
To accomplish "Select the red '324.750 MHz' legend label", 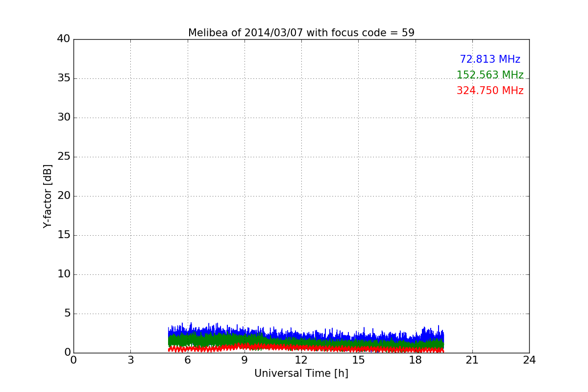I will [x=490, y=91].
